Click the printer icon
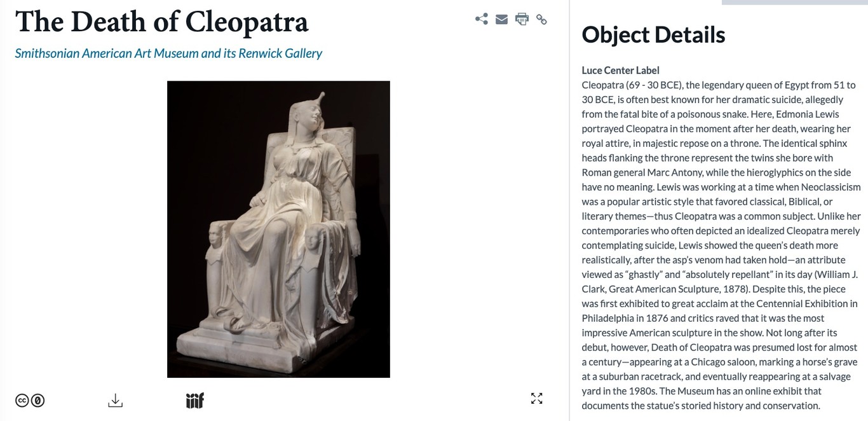 [x=522, y=19]
